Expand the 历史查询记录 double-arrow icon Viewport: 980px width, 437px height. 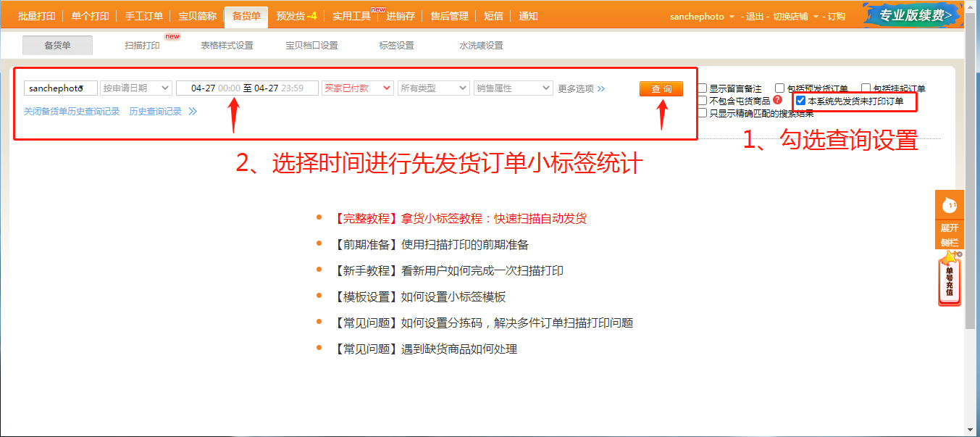coord(193,112)
